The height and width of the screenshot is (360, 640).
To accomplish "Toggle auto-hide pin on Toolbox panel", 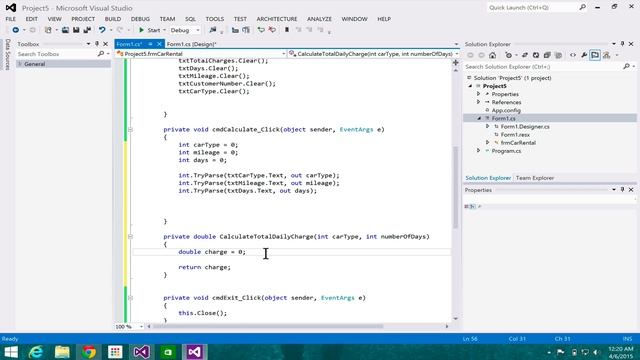I will 97,44.
